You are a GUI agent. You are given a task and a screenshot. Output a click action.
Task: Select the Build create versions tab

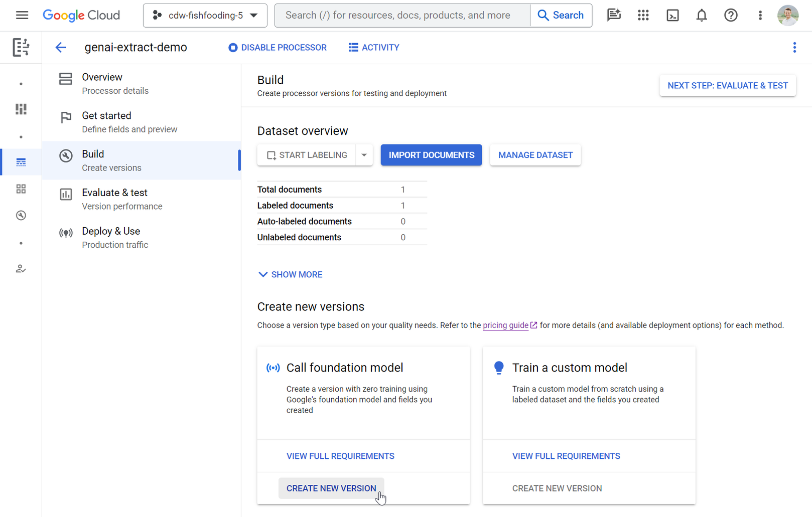pos(142,160)
